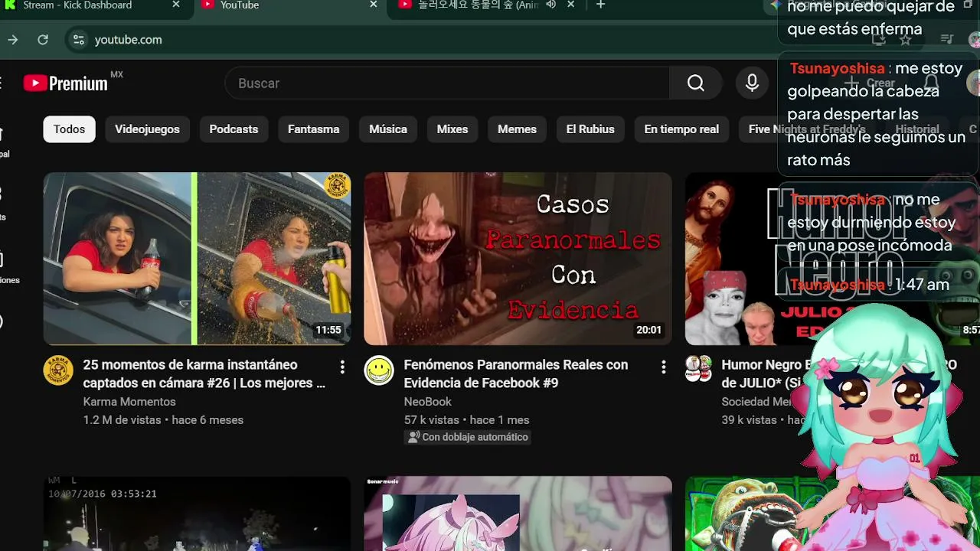Open the green monster video thumbnail
This screenshot has height=551, width=980.
click(x=832, y=514)
